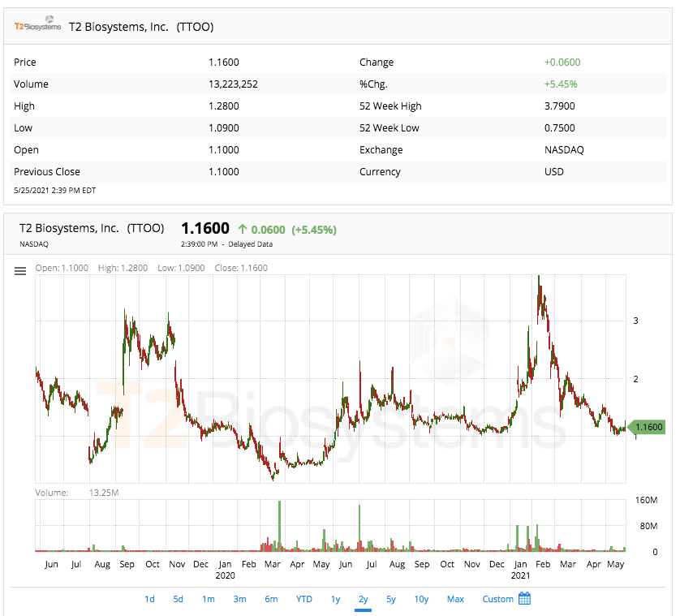Select the 5d time range
This screenshot has width=680, height=616.
point(178,599)
